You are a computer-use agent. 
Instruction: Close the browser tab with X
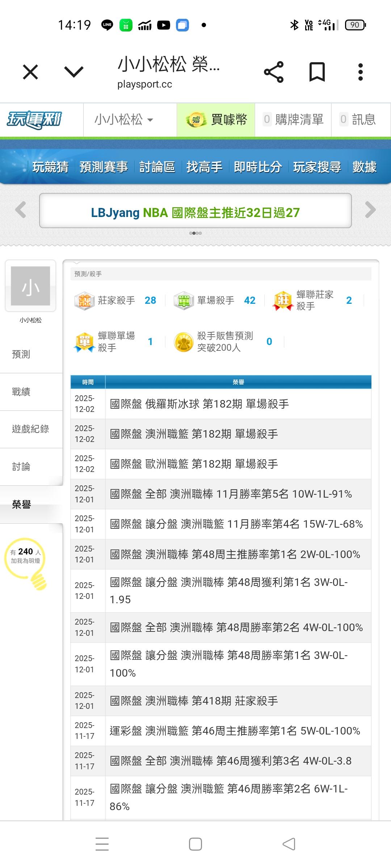(30, 72)
